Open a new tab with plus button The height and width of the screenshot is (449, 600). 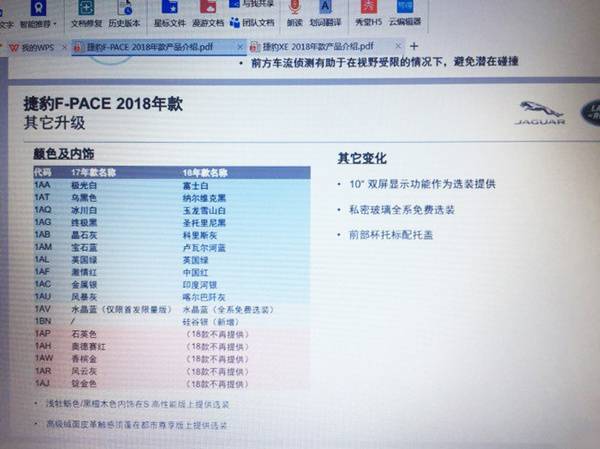[x=414, y=47]
